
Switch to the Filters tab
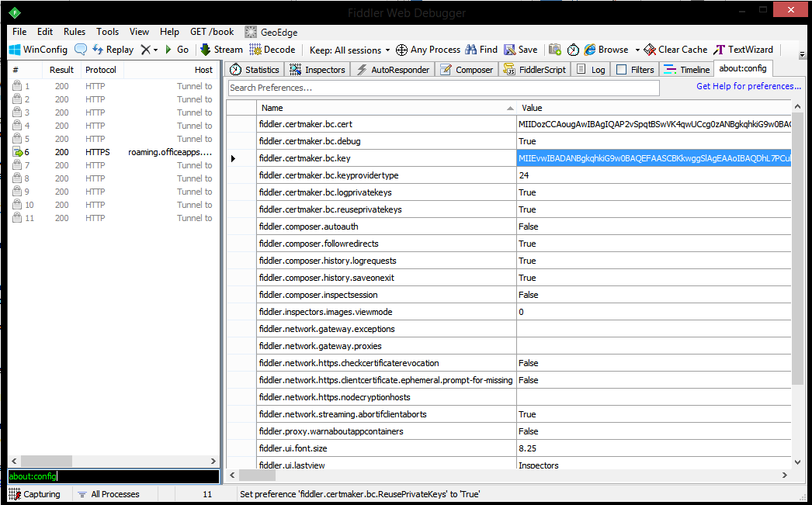pos(635,69)
